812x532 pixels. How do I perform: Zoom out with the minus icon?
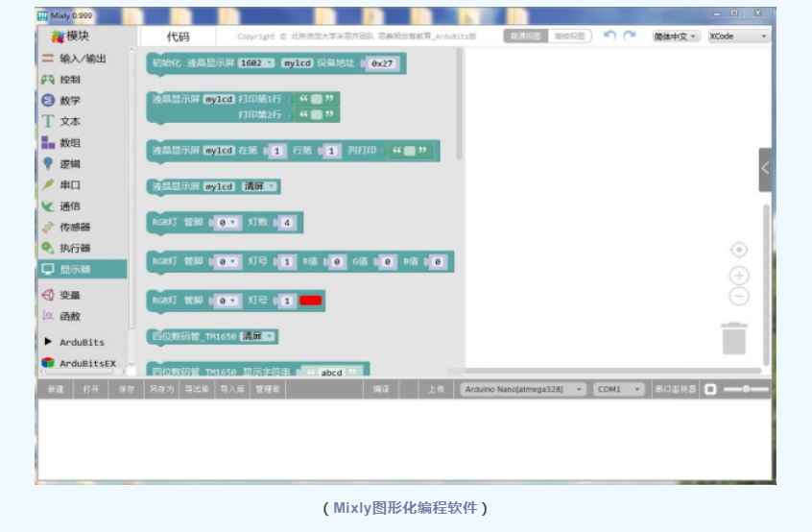738,297
